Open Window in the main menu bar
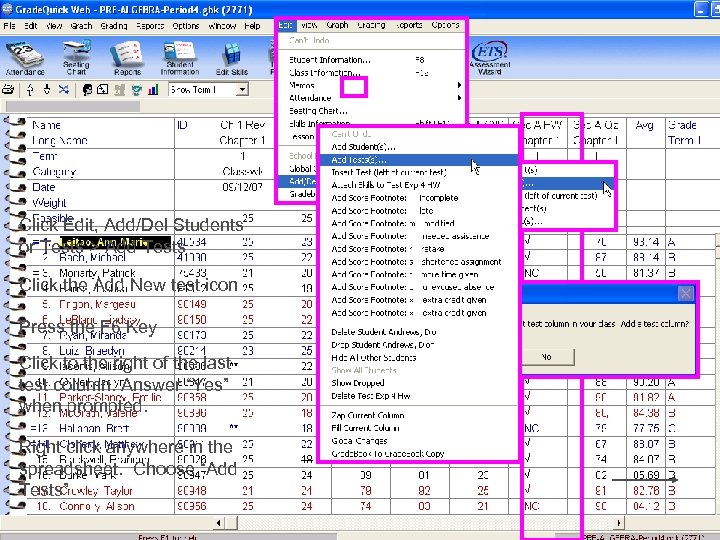The height and width of the screenshot is (540, 720). pyautogui.click(x=222, y=26)
